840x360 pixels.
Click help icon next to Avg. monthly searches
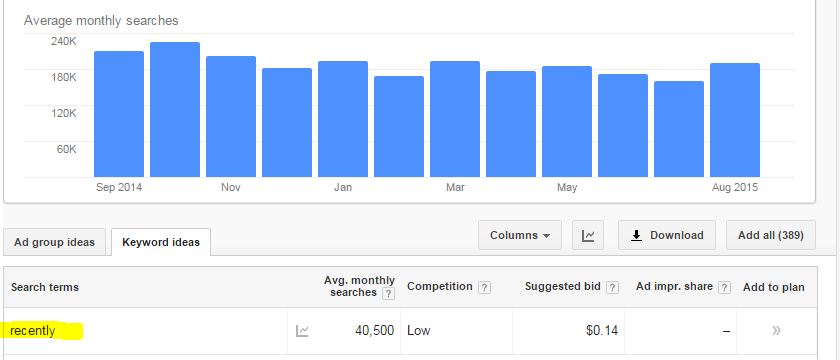pos(389,294)
